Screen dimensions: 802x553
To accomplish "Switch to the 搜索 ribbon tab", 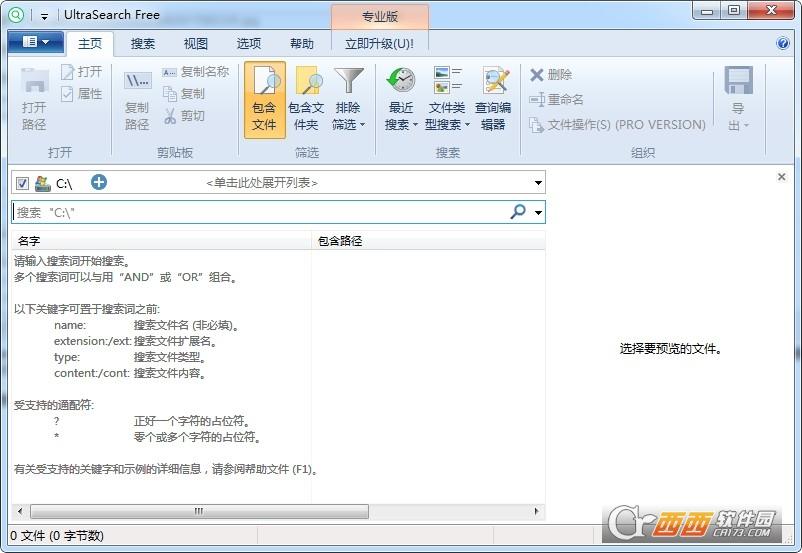I will pos(143,43).
